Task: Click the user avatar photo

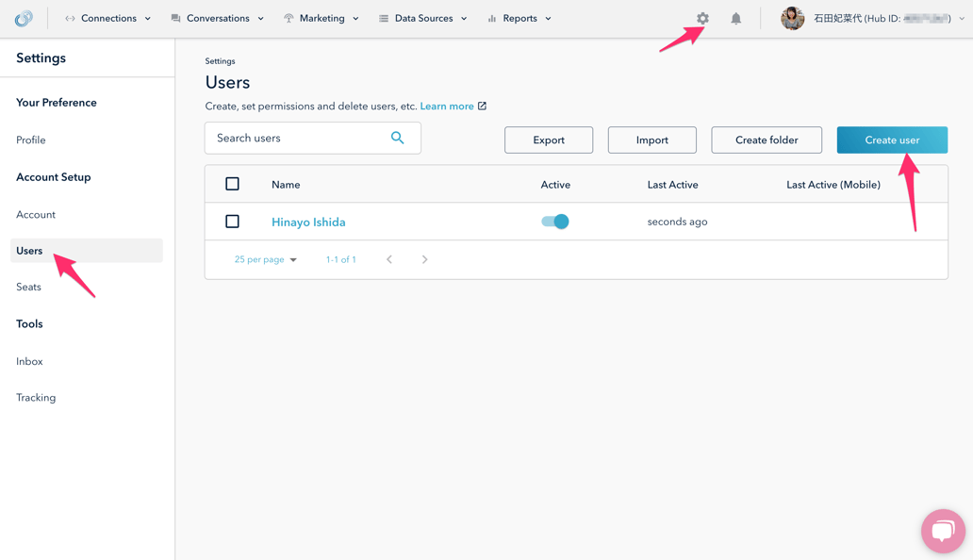Action: [793, 19]
